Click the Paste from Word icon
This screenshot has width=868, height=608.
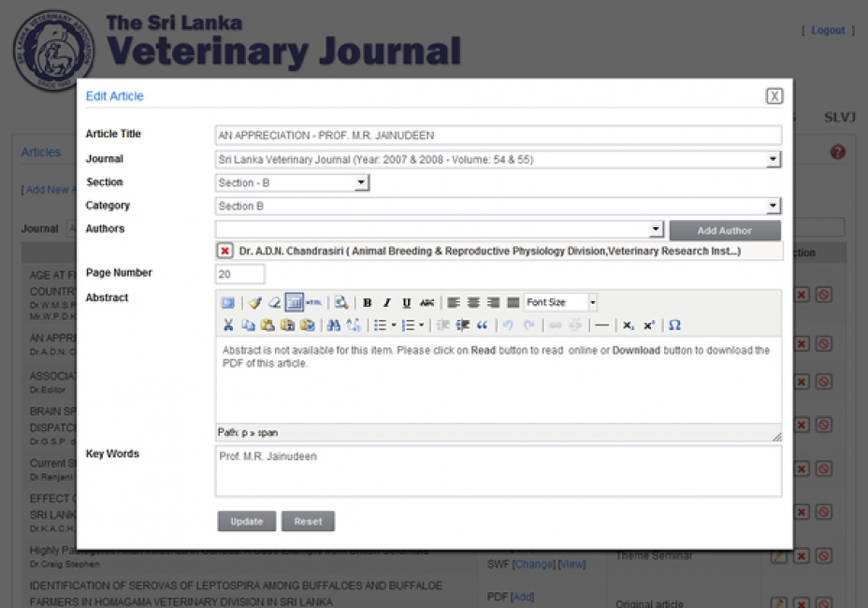tap(308, 325)
